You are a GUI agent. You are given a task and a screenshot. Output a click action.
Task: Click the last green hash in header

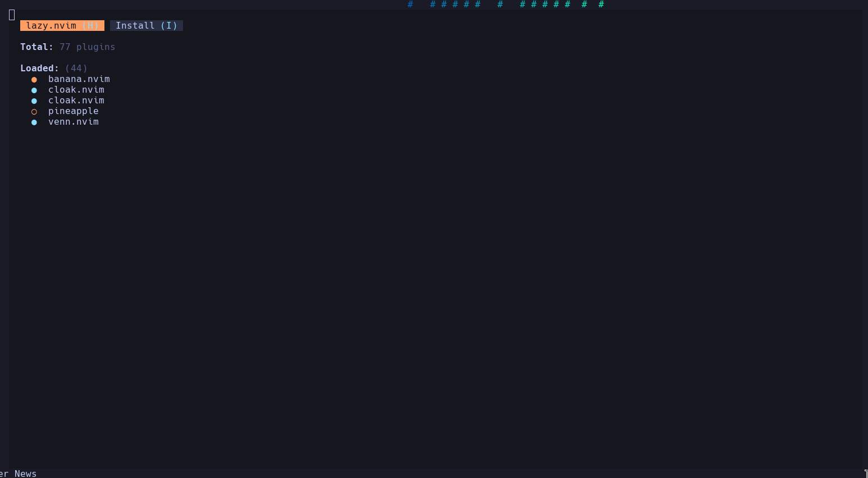601,4
